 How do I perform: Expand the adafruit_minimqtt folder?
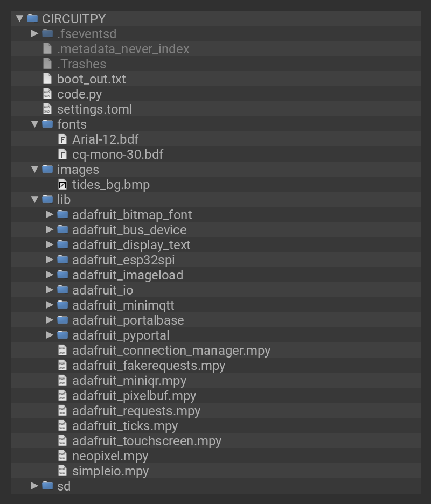tap(50, 305)
